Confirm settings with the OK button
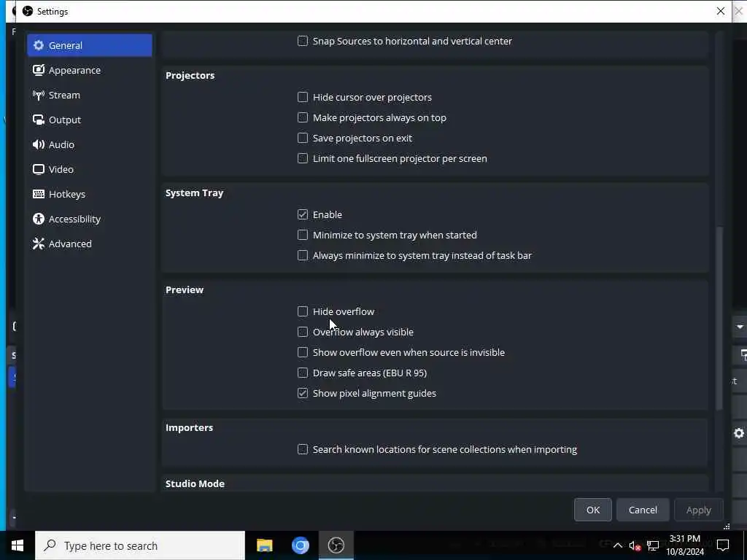The width and height of the screenshot is (747, 560). tap(592, 510)
